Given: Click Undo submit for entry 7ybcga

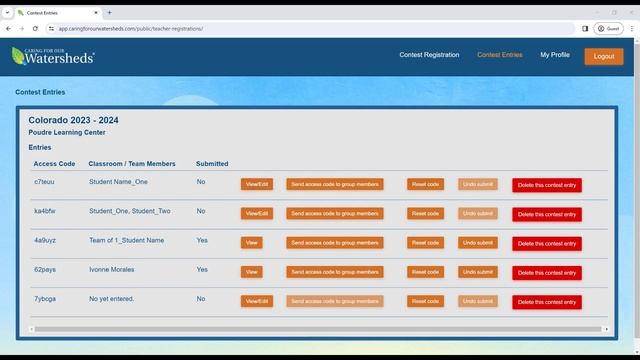Looking at the screenshot, I should [478, 301].
